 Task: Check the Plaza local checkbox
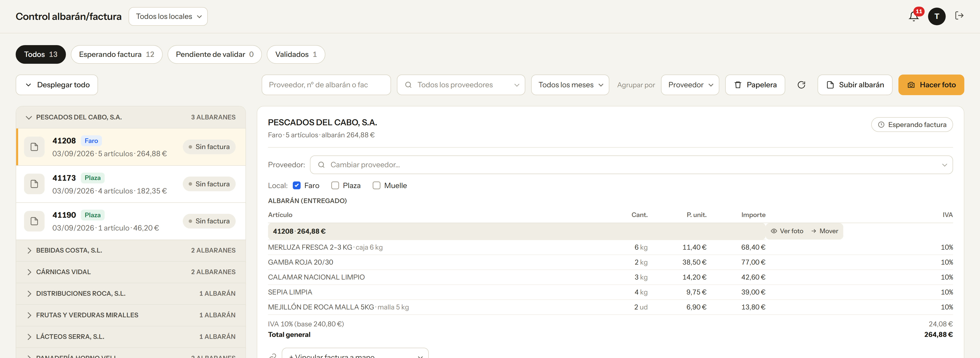coord(335,185)
